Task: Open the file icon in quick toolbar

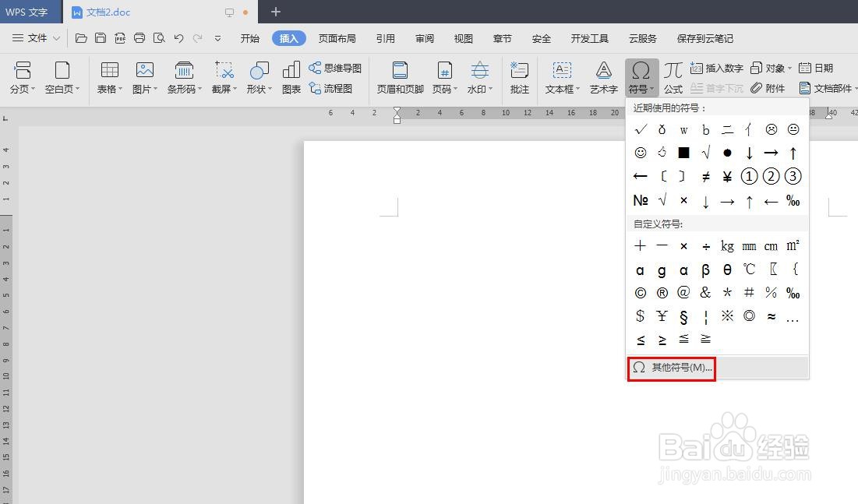Action: click(x=81, y=38)
